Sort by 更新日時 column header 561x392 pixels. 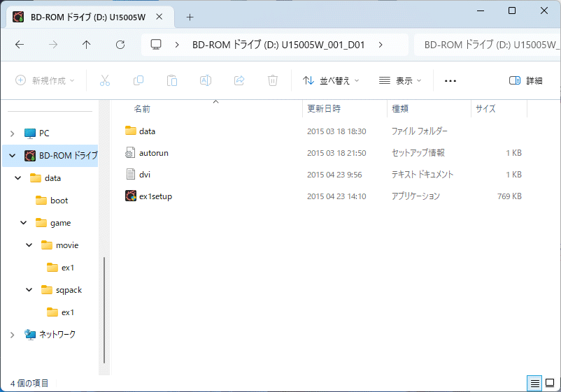(324, 108)
